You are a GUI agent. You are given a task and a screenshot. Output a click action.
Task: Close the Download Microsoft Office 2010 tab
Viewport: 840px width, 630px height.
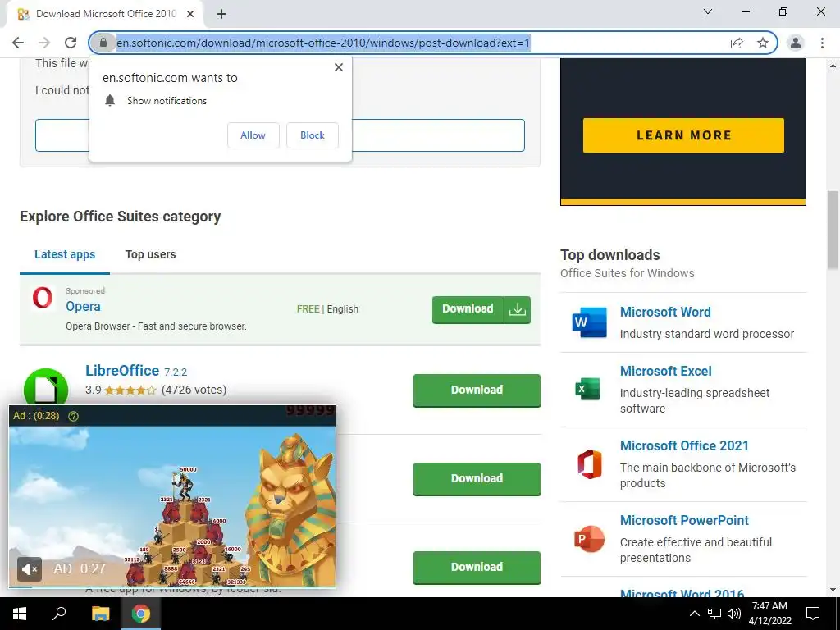[x=190, y=14]
